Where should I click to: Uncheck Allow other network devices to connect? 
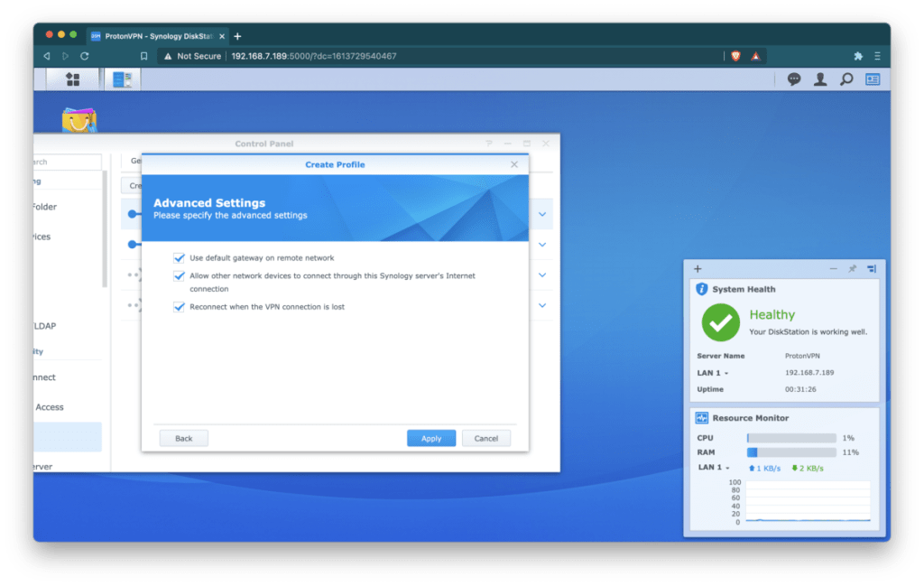point(179,276)
